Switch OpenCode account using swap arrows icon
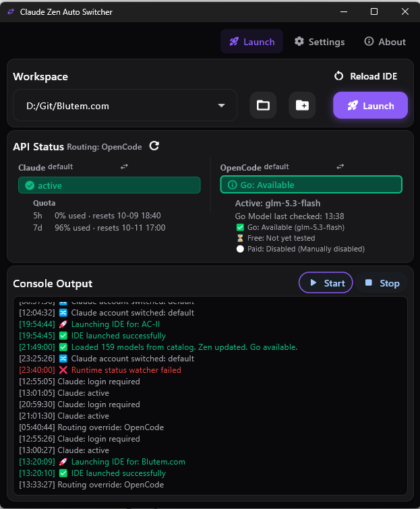 340,167
